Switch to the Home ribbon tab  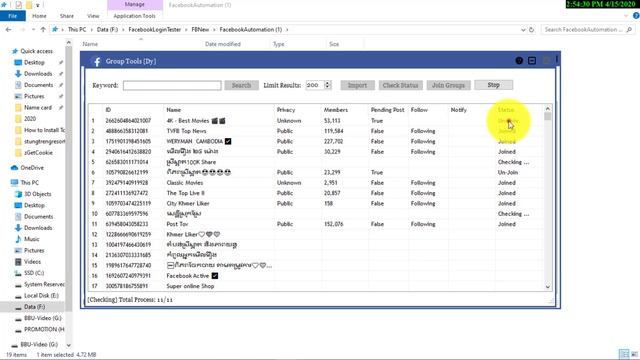click(x=39, y=16)
